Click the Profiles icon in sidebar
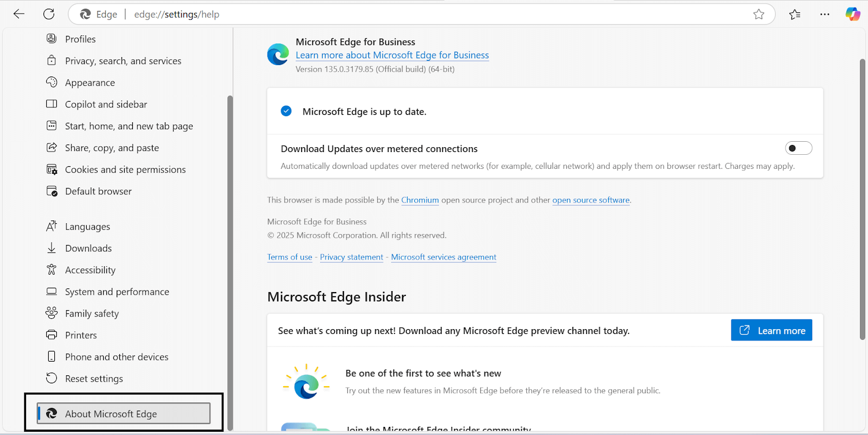The height and width of the screenshot is (435, 868). (x=52, y=39)
